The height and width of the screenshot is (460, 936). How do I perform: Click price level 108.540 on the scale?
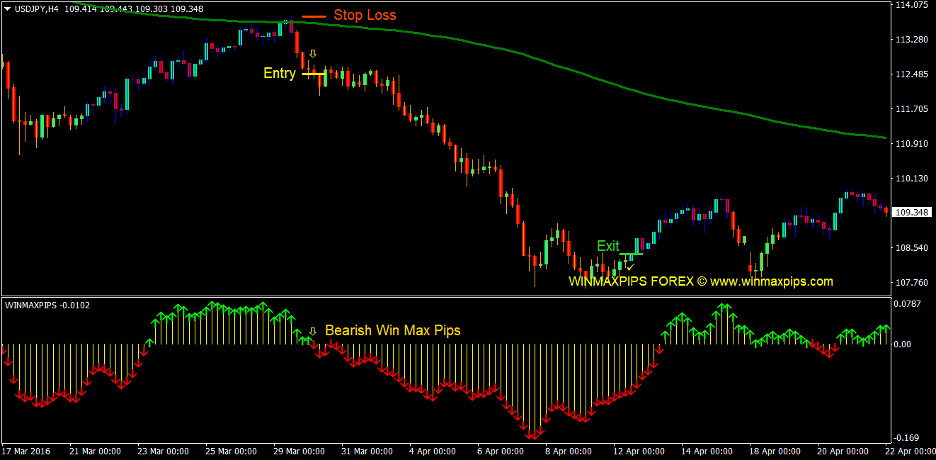911,247
